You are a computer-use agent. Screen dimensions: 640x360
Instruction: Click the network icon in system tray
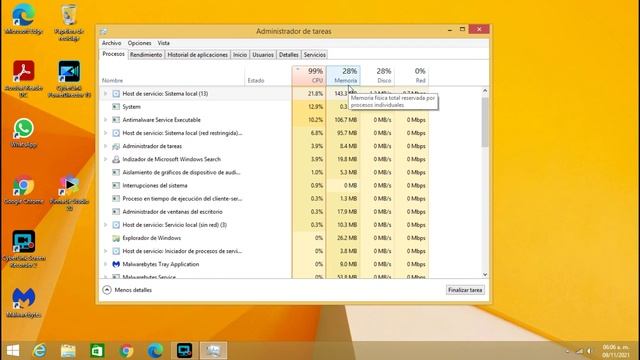[x=579, y=351]
